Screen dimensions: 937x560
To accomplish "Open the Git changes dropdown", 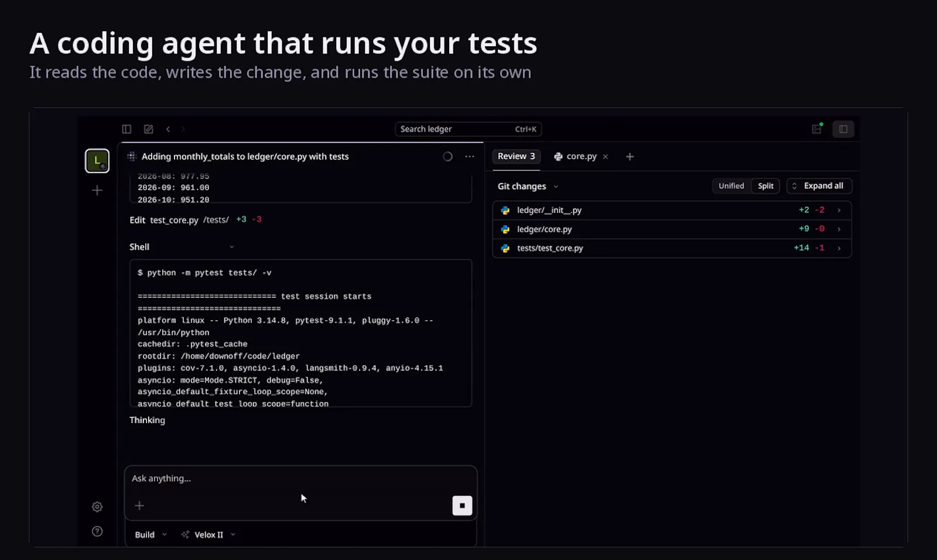I will [x=528, y=186].
